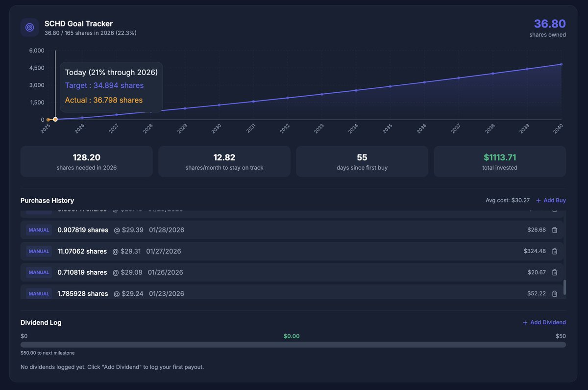Delete the 0.907819 shares purchase
The width and height of the screenshot is (588, 390).
point(555,230)
